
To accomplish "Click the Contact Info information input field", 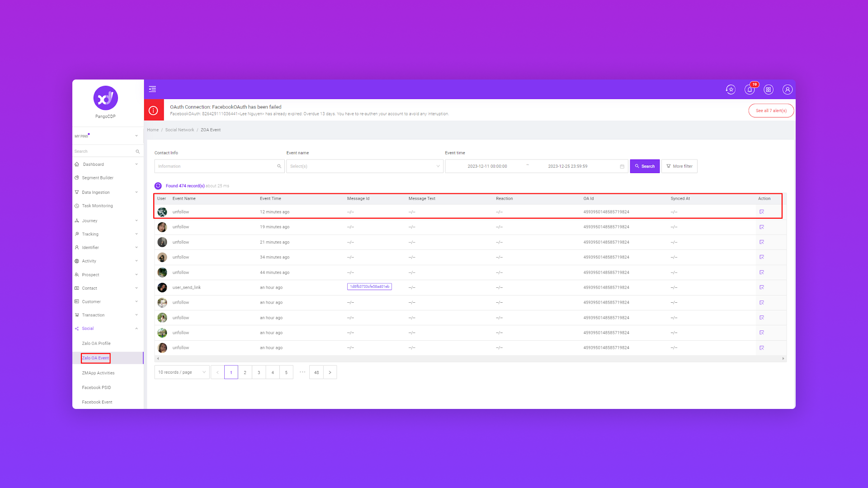I will 216,166.
